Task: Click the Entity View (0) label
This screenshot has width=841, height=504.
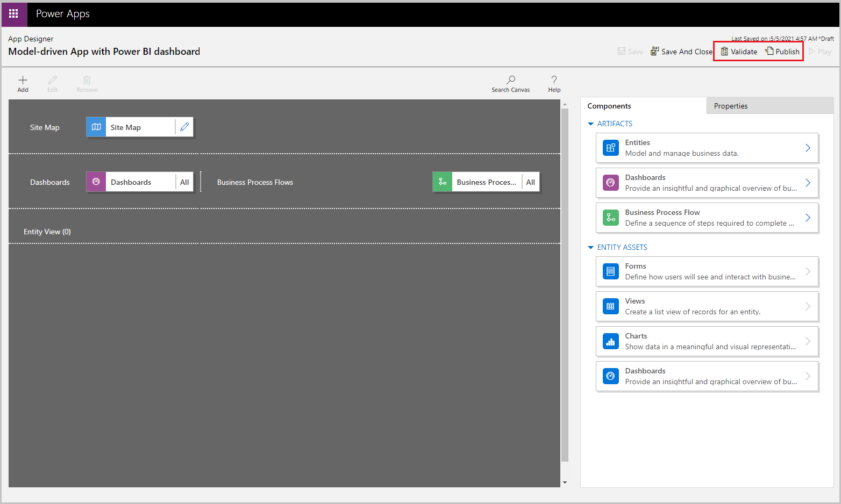Action: point(47,232)
